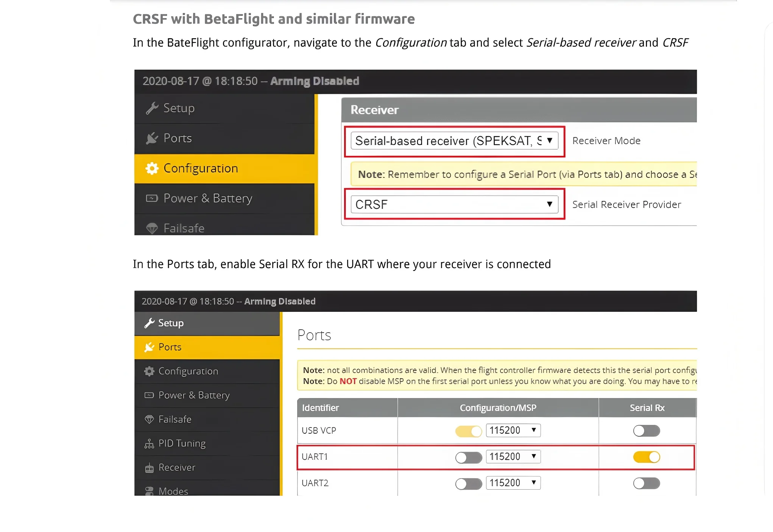Viewport: 773px width, 532px height.
Task: Click the sentence about enabling Serial RX for the UART
Action: (x=342, y=264)
